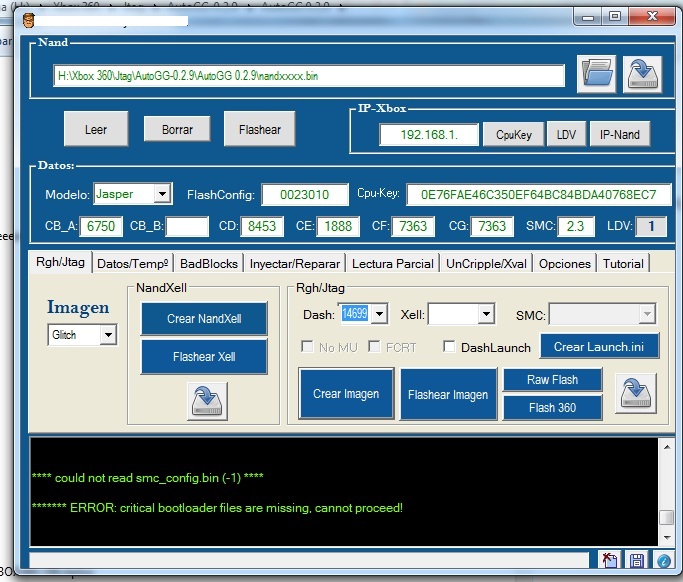This screenshot has height=582, width=683.
Task: Click the LDV value field showing 1
Action: (651, 226)
